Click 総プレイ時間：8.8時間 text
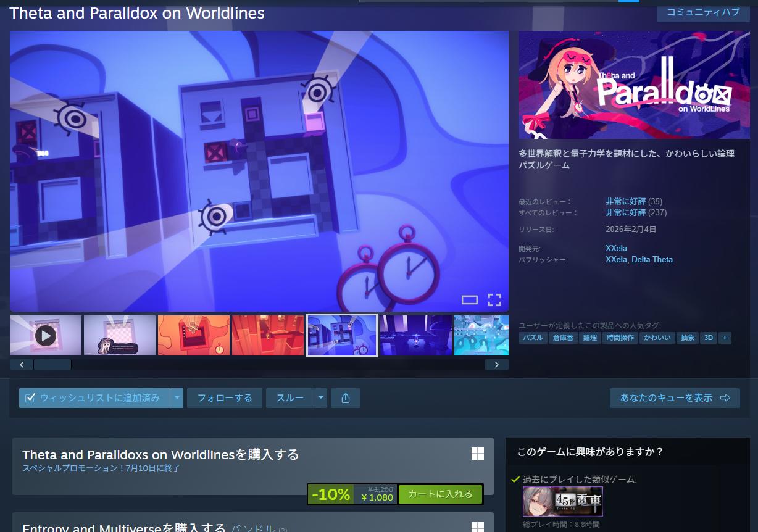Viewport: 758px width, 532px height. pyautogui.click(x=561, y=525)
